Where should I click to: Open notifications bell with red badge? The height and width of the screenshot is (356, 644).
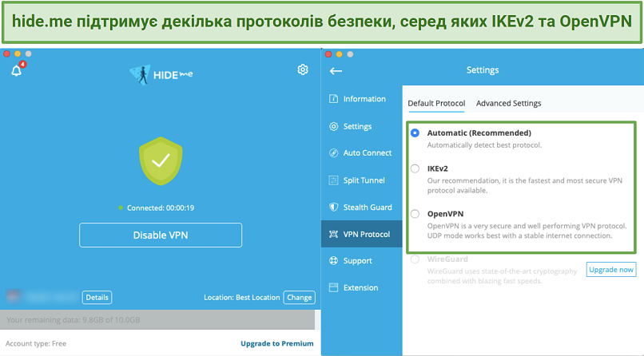[17, 70]
